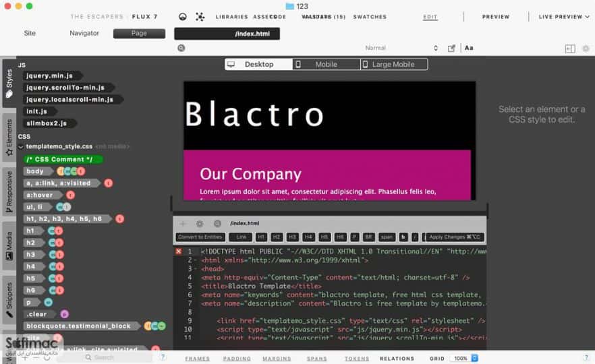Open the Styles sidebar panel
Image resolution: width=595 pixels, height=364 pixels.
[9, 83]
